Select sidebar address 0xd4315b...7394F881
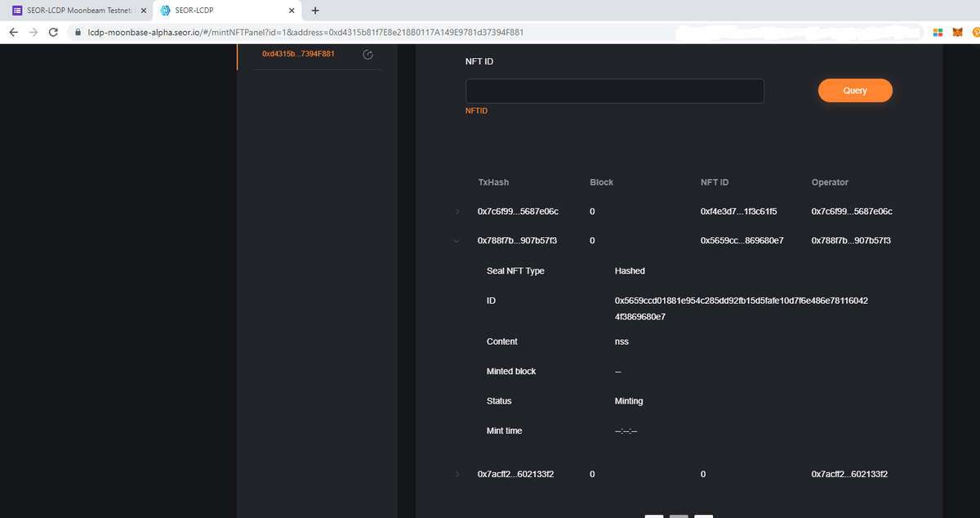Image resolution: width=980 pixels, height=518 pixels. click(x=297, y=54)
